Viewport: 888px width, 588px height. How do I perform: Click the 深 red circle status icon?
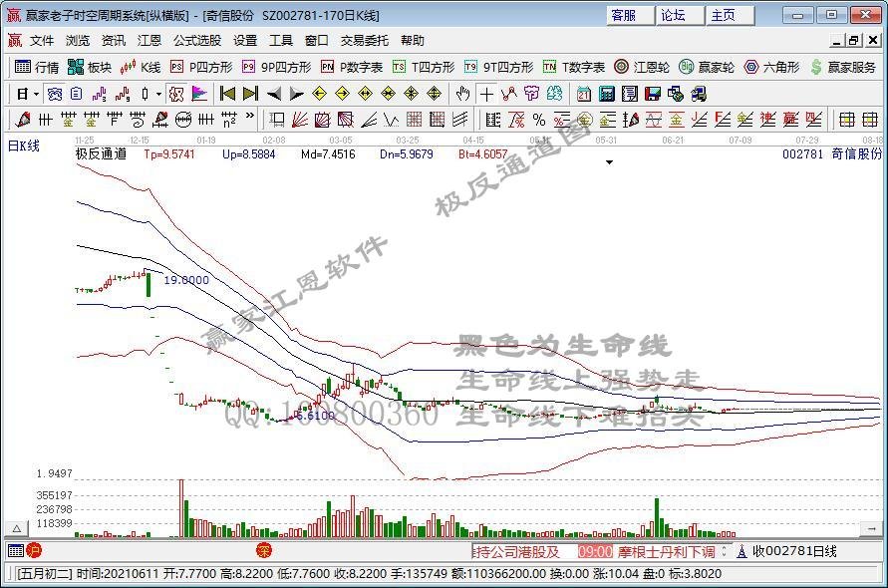click(x=264, y=550)
